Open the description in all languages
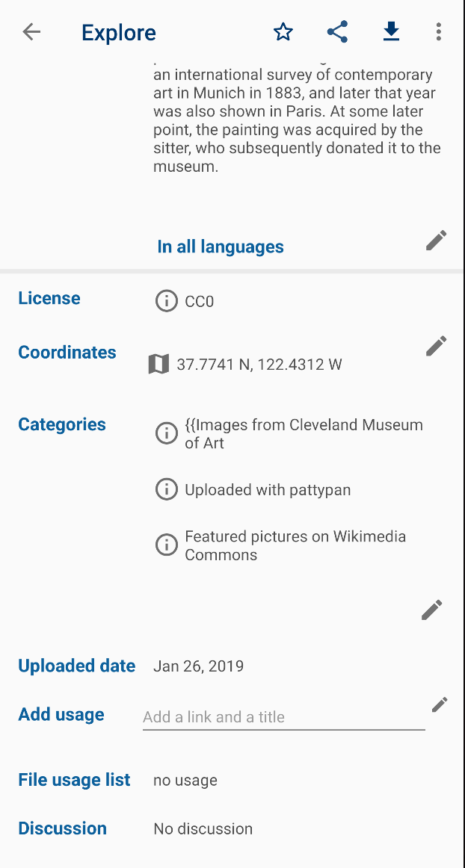Viewport: 465px width, 868px height. point(220,246)
